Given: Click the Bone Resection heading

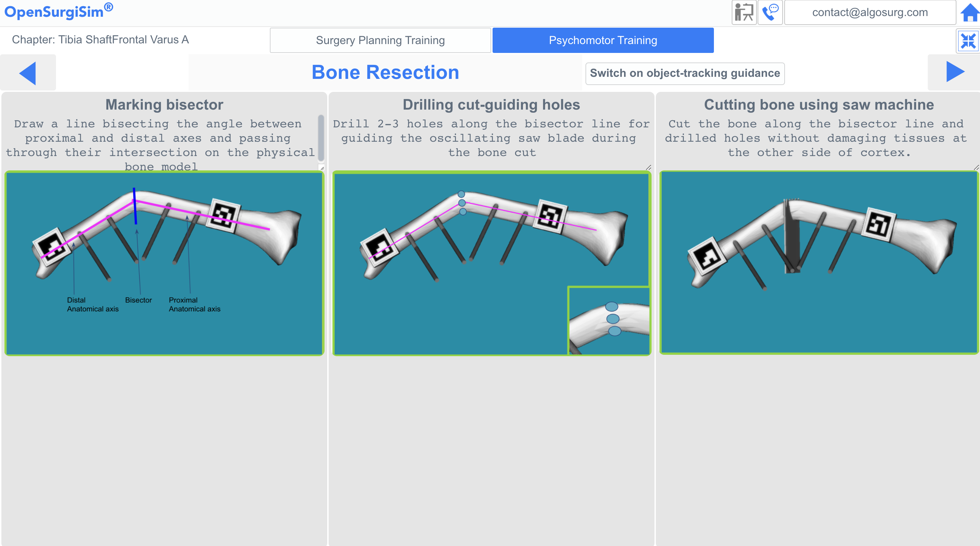Looking at the screenshot, I should 385,72.
